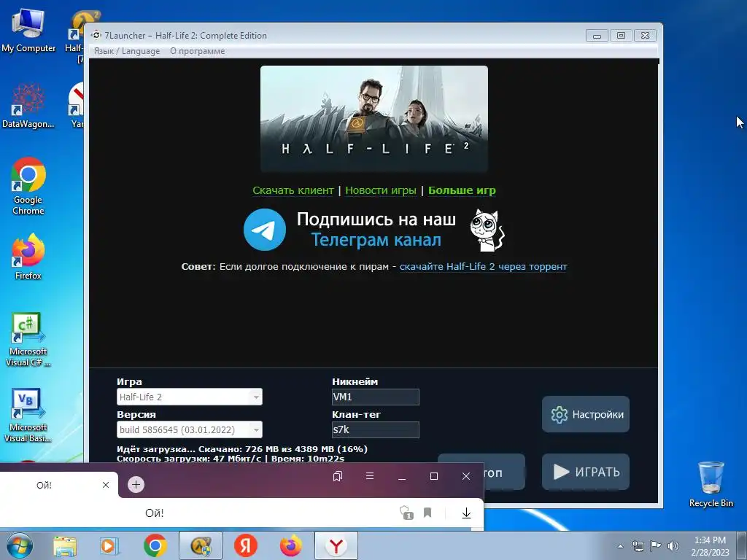Open Chrome from the taskbar

155,545
